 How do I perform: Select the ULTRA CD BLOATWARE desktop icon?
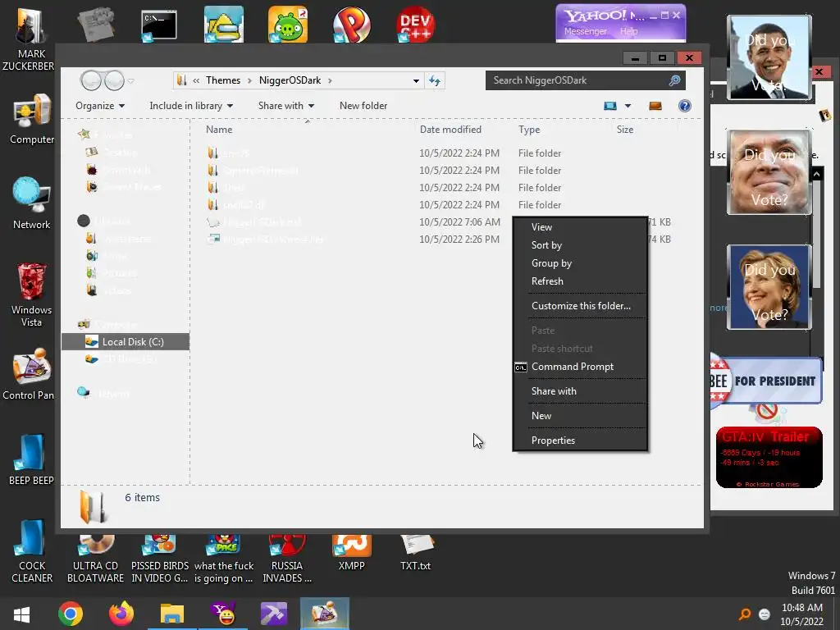(x=95, y=558)
